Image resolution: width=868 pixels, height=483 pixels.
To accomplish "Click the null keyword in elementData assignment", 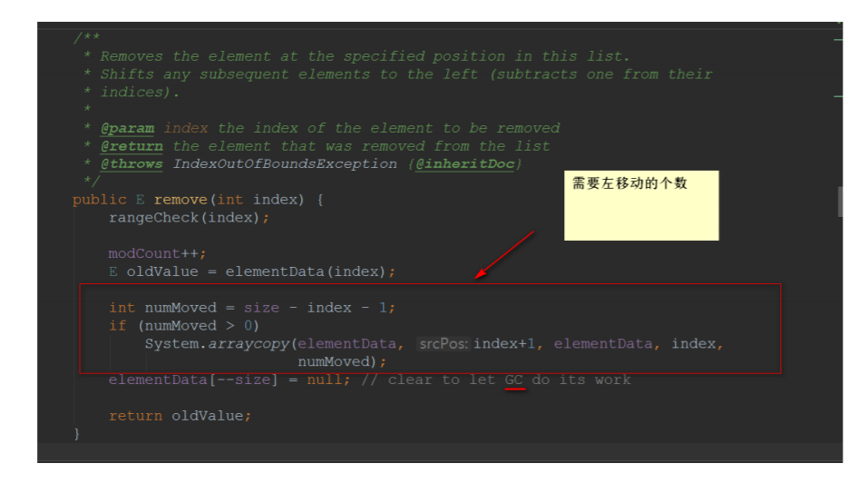I will [x=325, y=380].
